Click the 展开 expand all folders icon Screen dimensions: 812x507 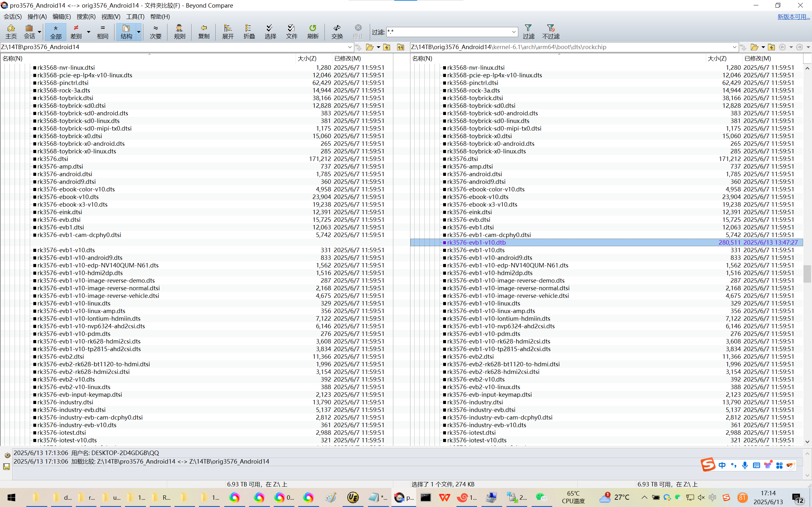tap(228, 31)
